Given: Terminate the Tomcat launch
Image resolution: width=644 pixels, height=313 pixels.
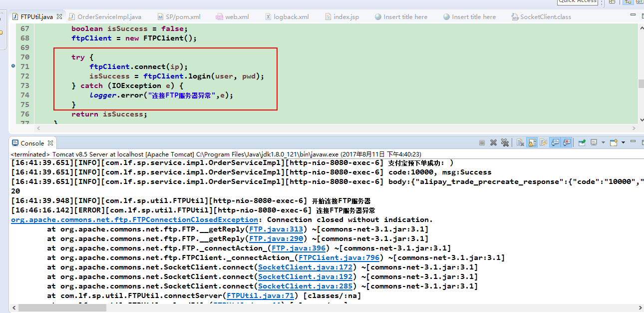Looking at the screenshot, I should point(482,142).
